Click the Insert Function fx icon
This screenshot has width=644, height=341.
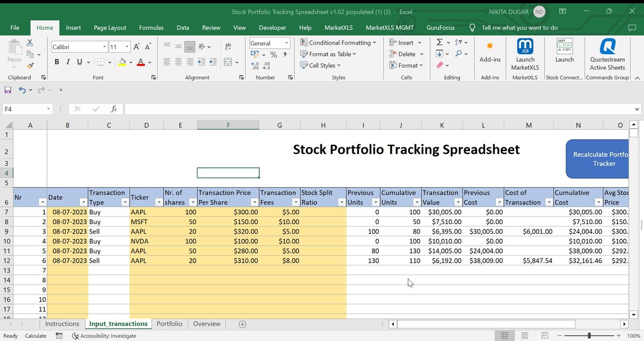tap(114, 109)
